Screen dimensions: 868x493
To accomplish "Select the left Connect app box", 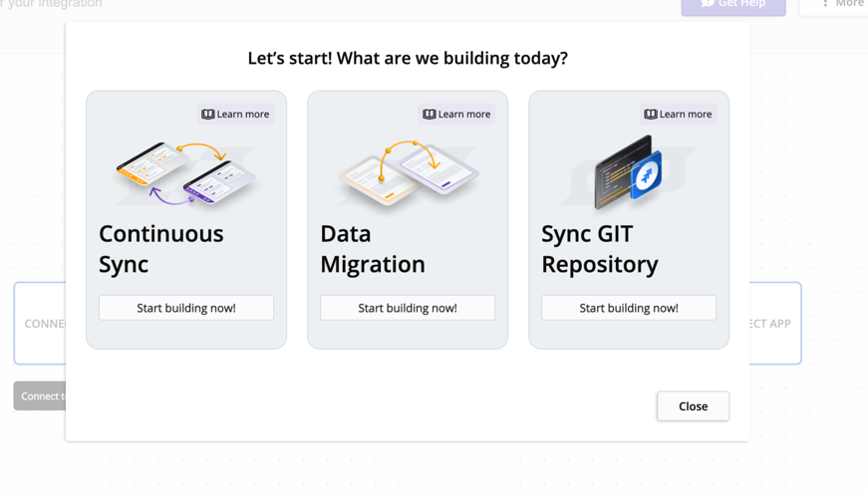I will [40, 324].
